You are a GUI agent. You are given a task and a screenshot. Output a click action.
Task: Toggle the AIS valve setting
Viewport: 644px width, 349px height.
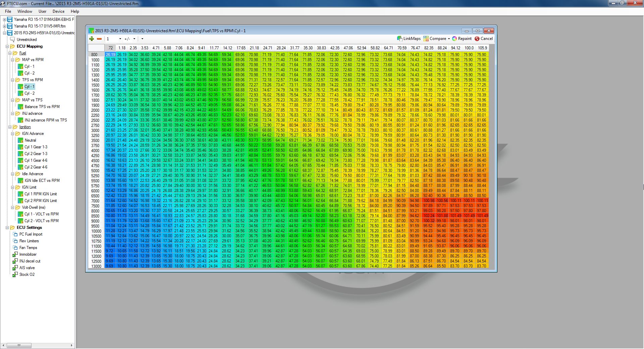27,268
